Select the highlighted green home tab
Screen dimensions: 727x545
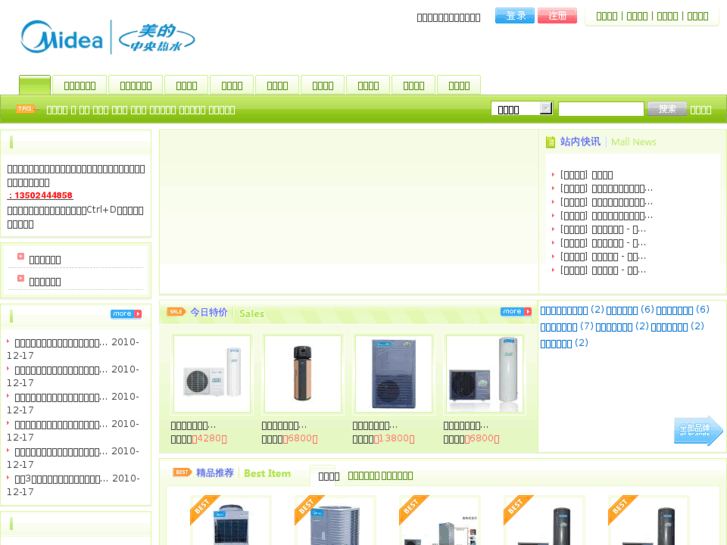35,85
